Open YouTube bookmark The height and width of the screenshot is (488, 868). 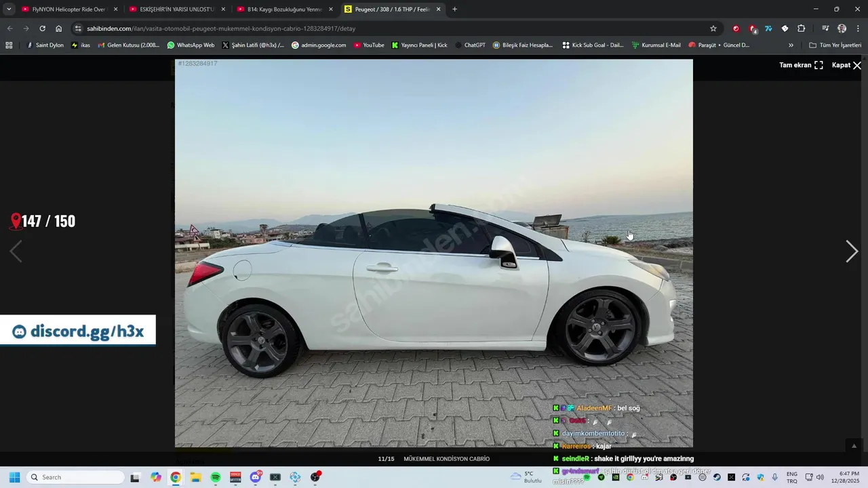point(369,45)
